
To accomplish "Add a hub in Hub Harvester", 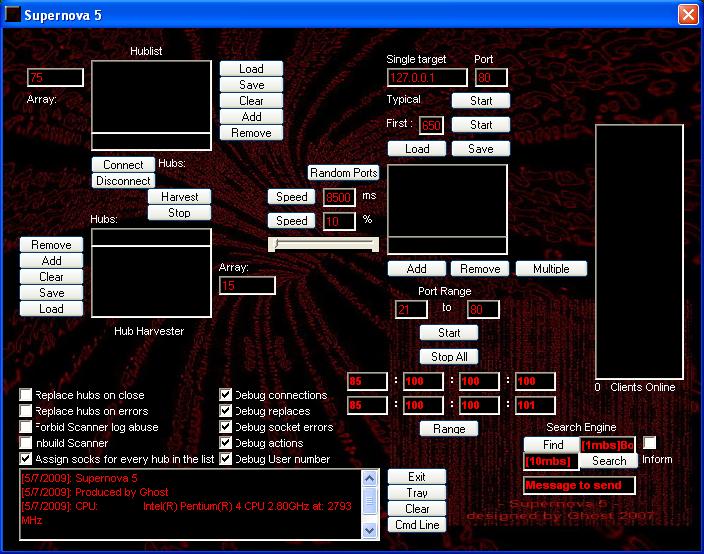I will pyautogui.click(x=51, y=261).
